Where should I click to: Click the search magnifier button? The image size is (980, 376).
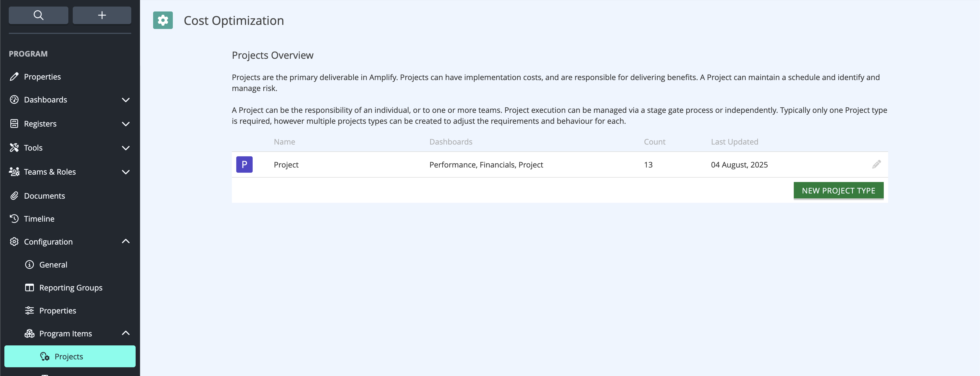(39, 15)
